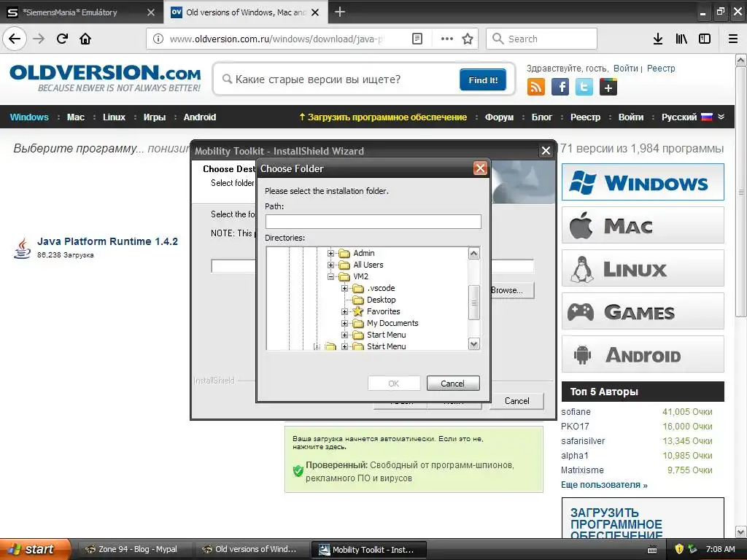Collapse the VM2 folder node
This screenshot has width=747, height=560.
(330, 276)
